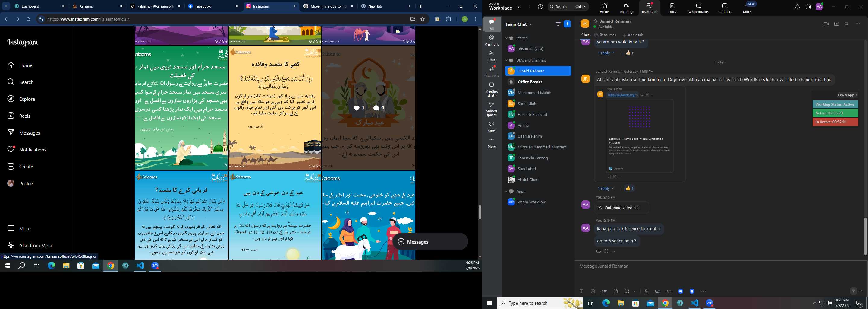Expand the Team Chat dropdown

(x=531, y=24)
